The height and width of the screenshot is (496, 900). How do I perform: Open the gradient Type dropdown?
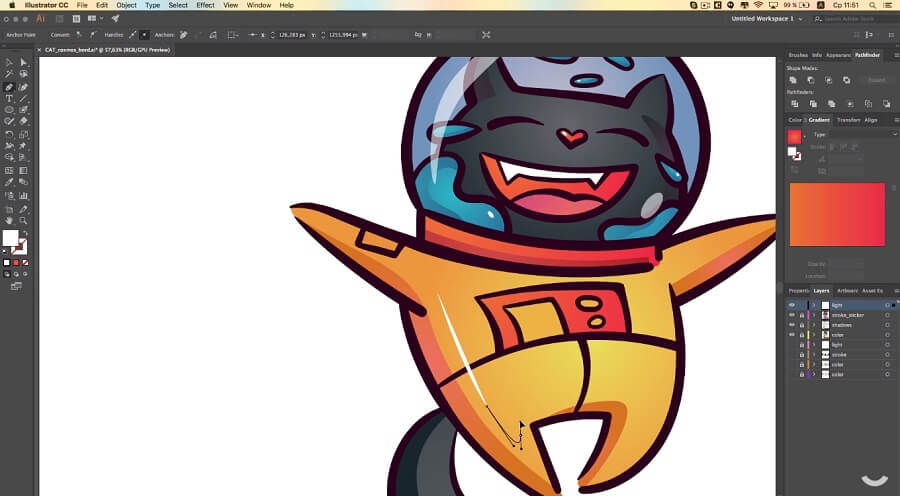point(862,134)
